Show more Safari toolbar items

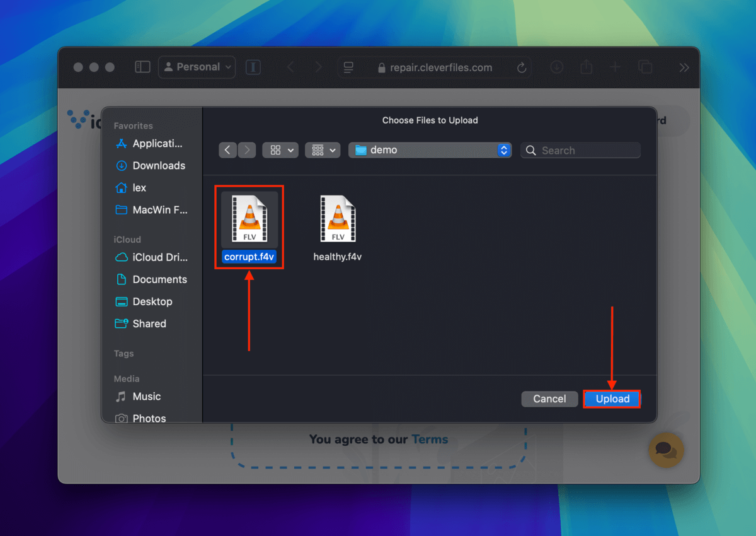point(684,67)
